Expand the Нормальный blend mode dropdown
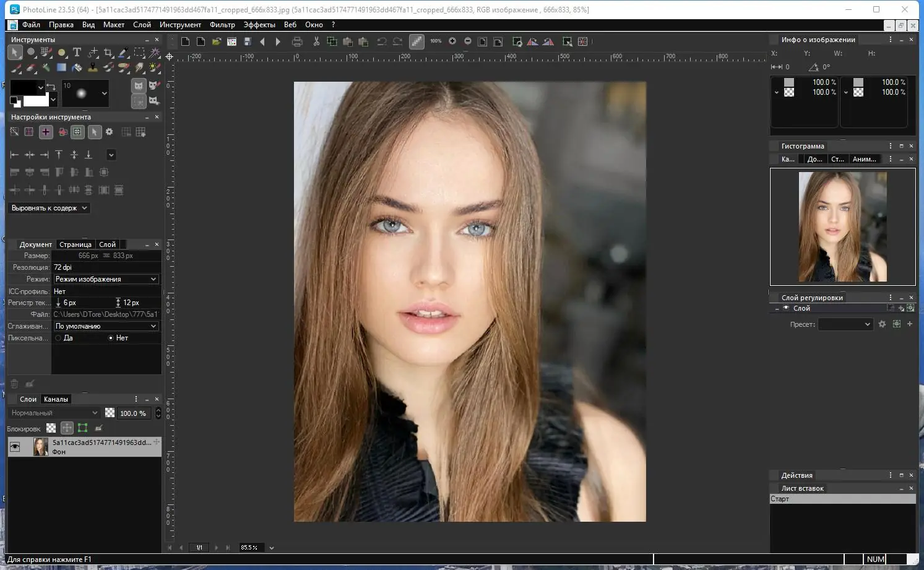 pyautogui.click(x=54, y=413)
